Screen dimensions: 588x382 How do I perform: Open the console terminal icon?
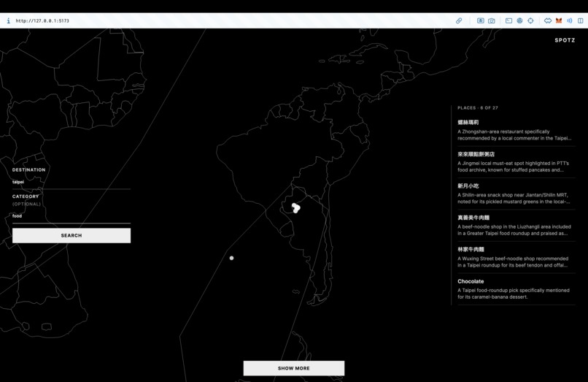coord(508,20)
